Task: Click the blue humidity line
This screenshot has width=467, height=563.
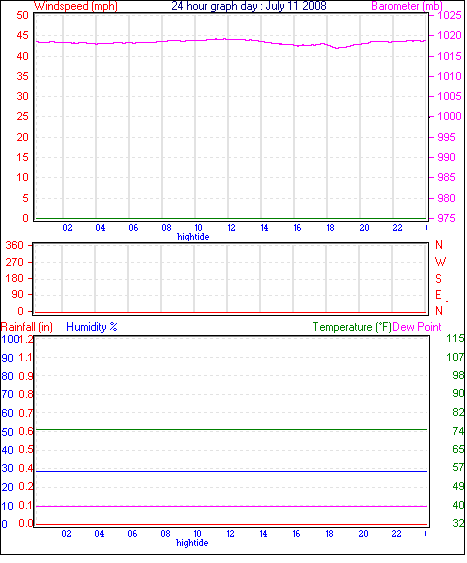Action: point(231,472)
